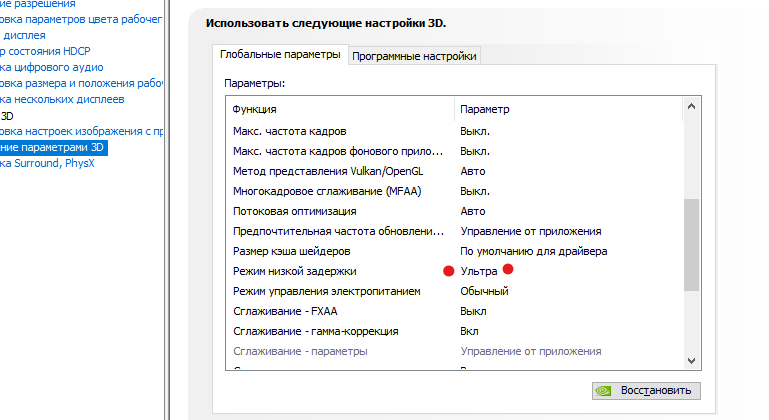
Task: Select Макс. частота кадров row
Action: (x=454, y=131)
